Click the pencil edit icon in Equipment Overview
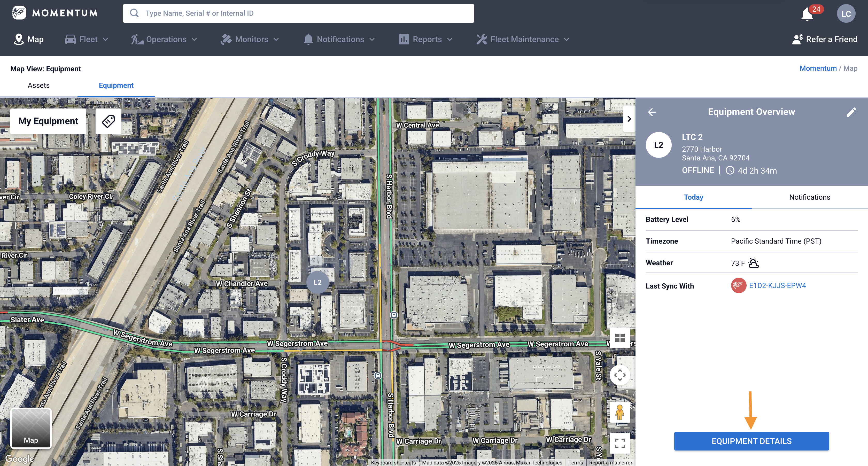868x466 pixels. pos(851,112)
